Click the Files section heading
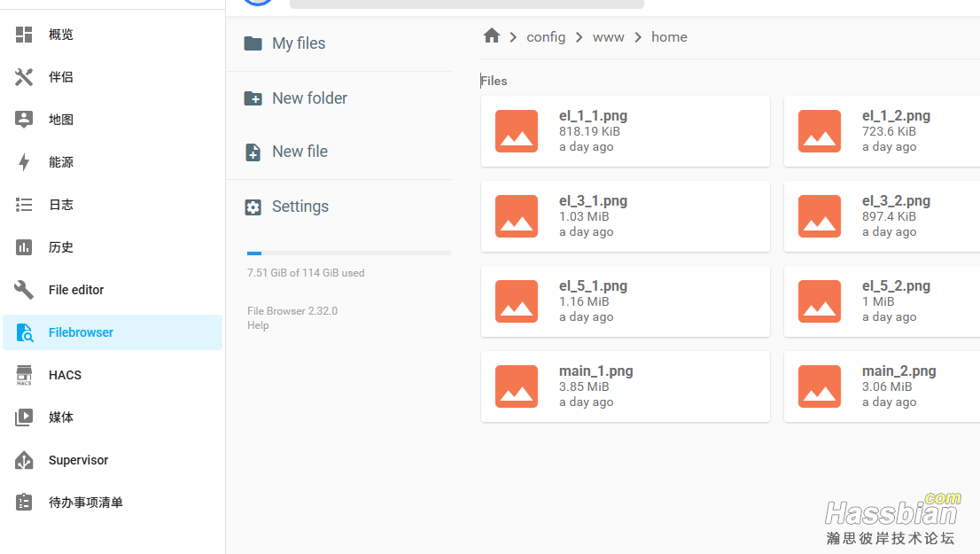 click(x=494, y=81)
